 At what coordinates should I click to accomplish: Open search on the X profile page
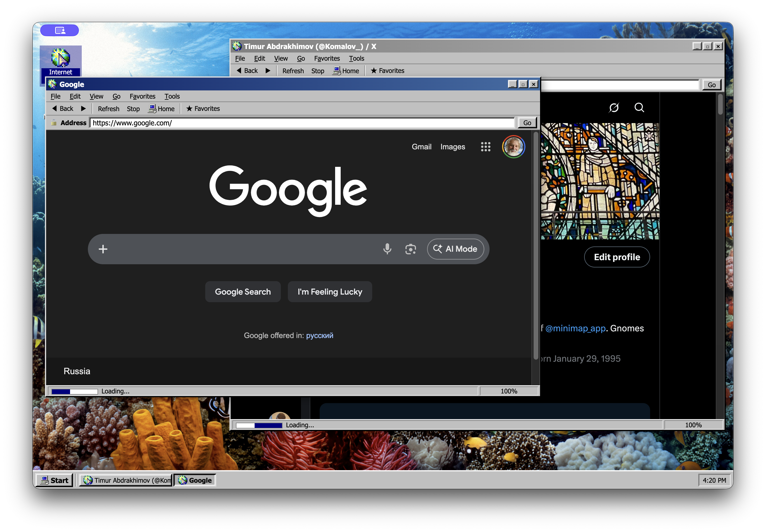[x=640, y=107]
